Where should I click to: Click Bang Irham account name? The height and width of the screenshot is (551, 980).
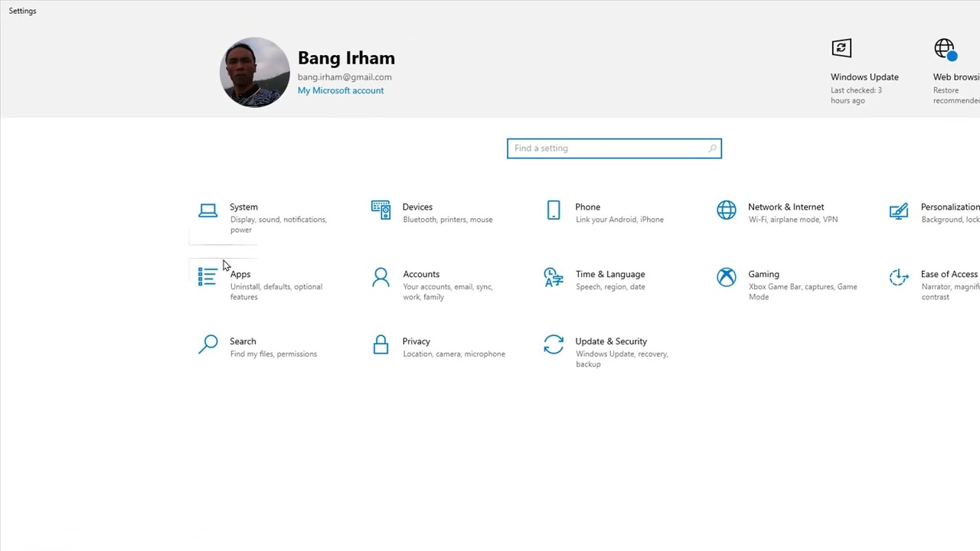pyautogui.click(x=346, y=58)
